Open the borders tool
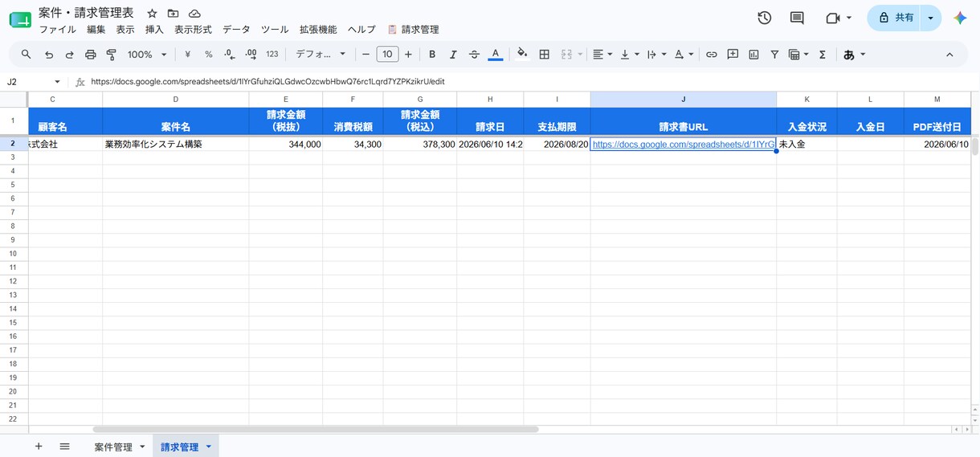The image size is (980, 457). [544, 55]
